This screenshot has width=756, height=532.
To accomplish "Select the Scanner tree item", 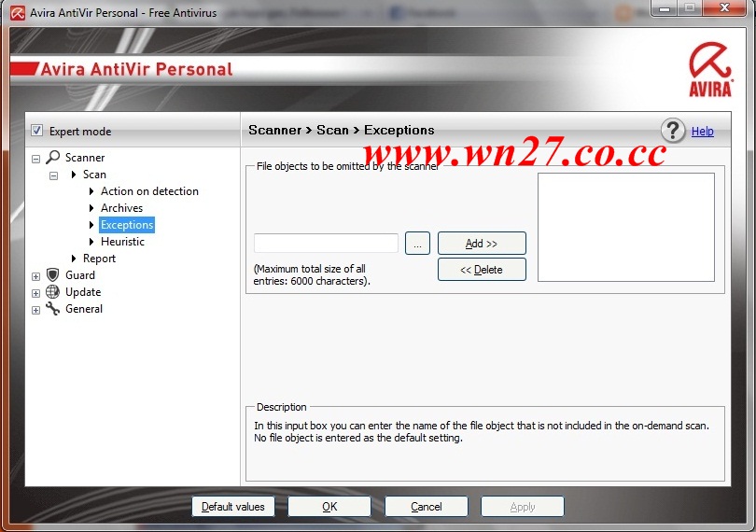I will 85,158.
